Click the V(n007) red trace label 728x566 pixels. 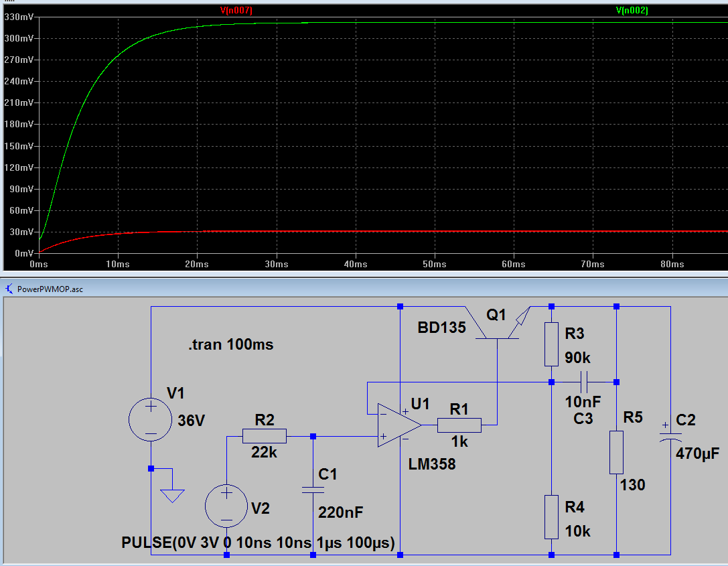click(236, 10)
